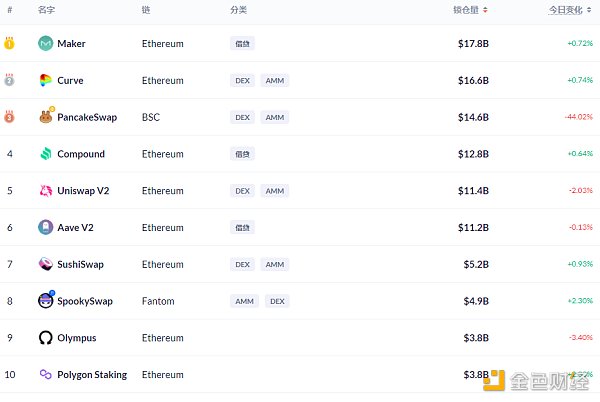Click the Compound green logo icon
The image size is (600, 402).
(46, 154)
